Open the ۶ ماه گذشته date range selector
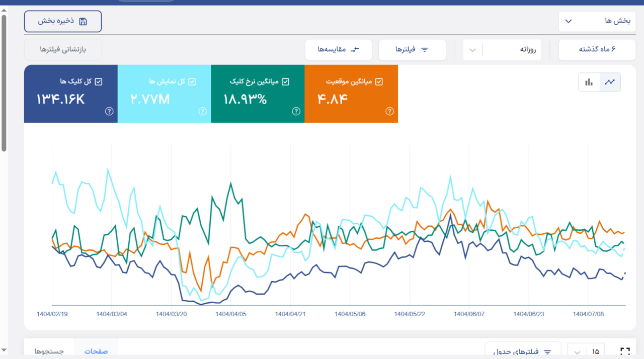The image size is (644, 359). (x=597, y=50)
